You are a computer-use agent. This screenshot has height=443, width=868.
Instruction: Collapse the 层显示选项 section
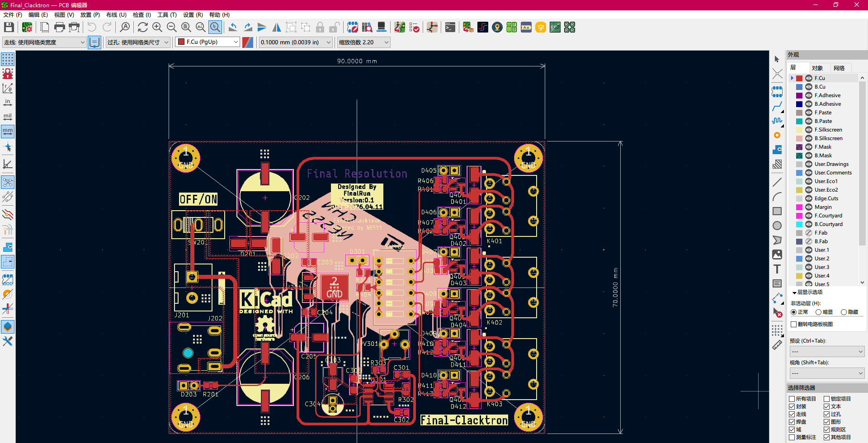click(x=794, y=293)
